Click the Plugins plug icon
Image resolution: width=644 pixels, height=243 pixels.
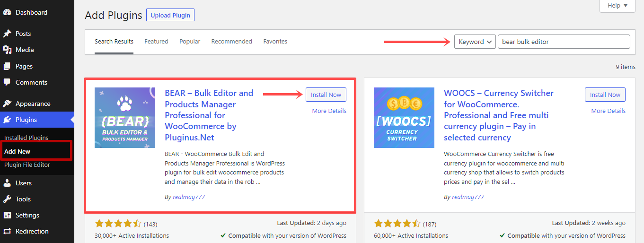[7, 120]
